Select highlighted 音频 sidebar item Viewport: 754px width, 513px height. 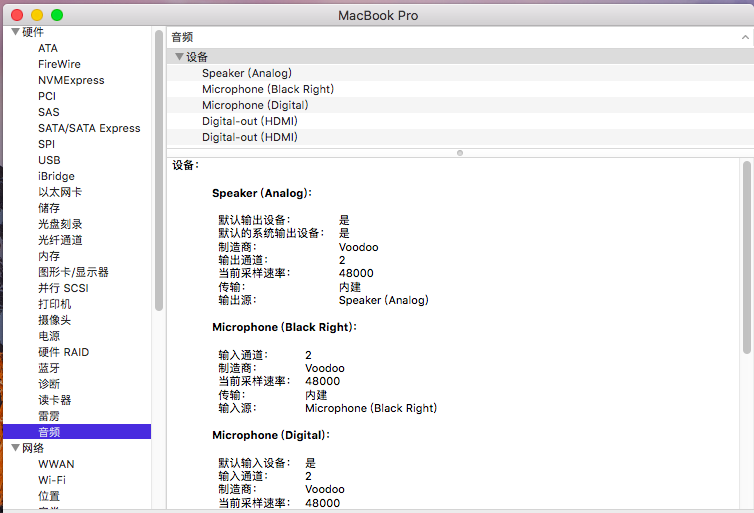click(77, 432)
